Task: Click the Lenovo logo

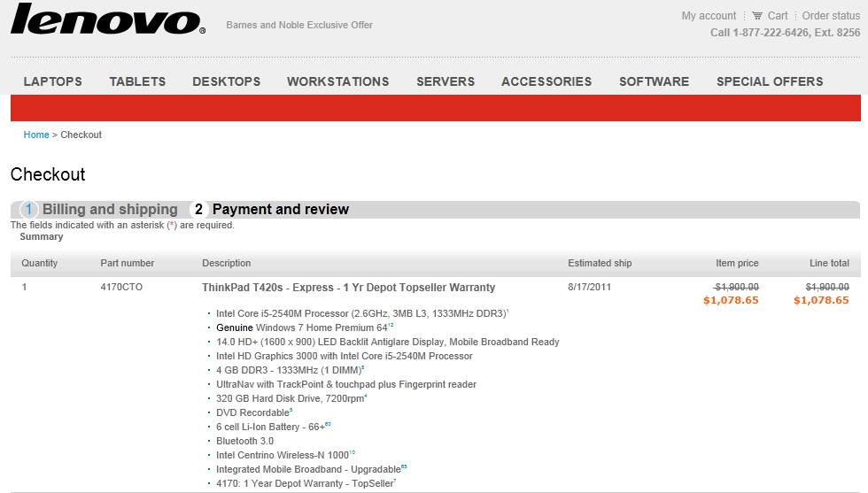Action: 108,20
